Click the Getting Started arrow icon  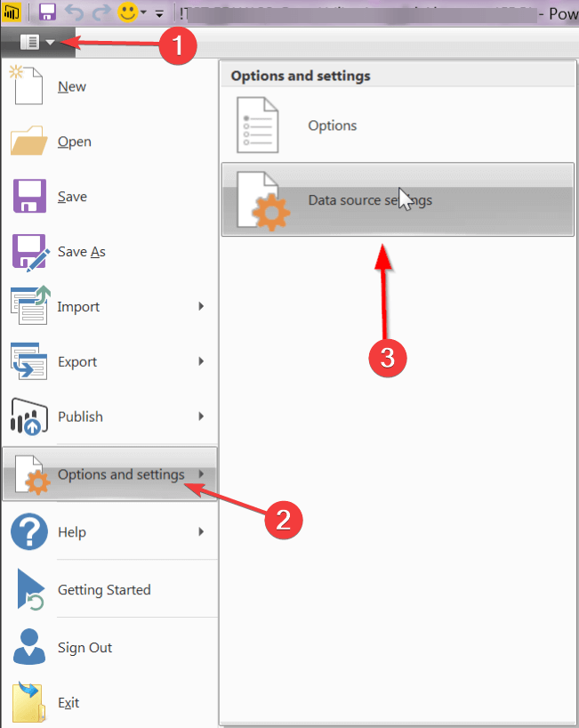pos(30,588)
